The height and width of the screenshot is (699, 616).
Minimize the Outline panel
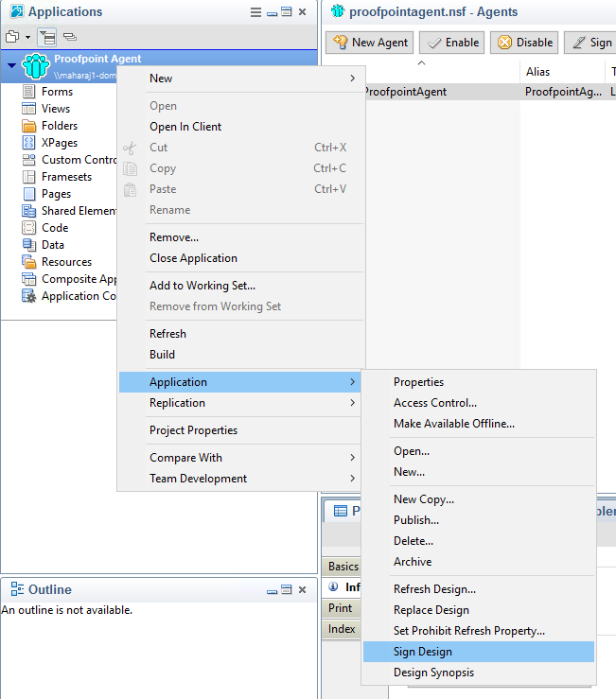(273, 591)
